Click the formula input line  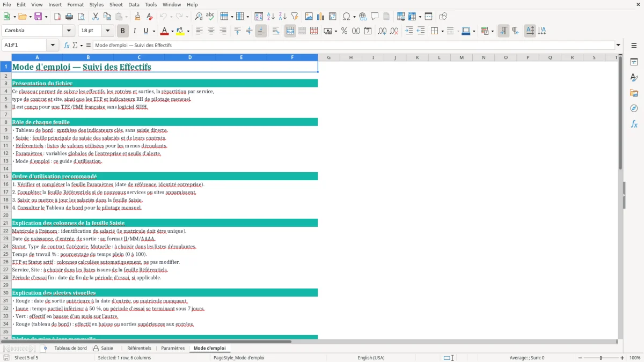pos(353,45)
